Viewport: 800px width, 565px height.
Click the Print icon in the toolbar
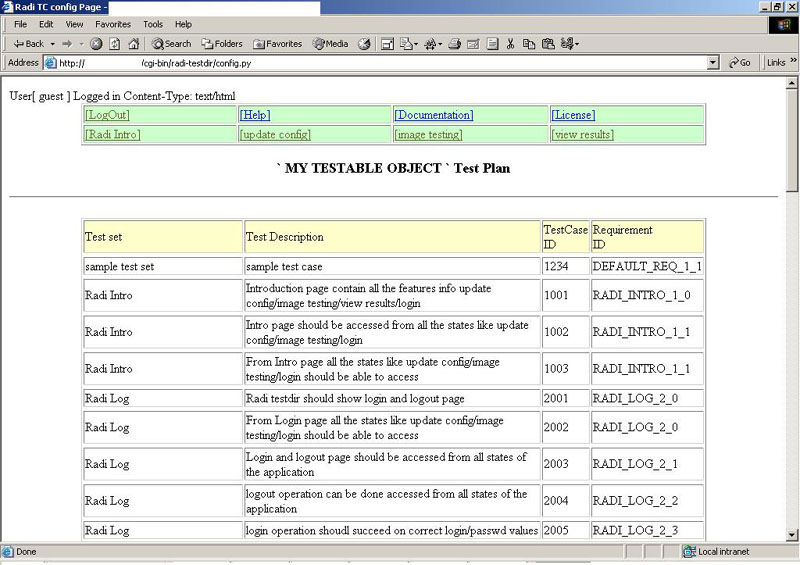(455, 44)
